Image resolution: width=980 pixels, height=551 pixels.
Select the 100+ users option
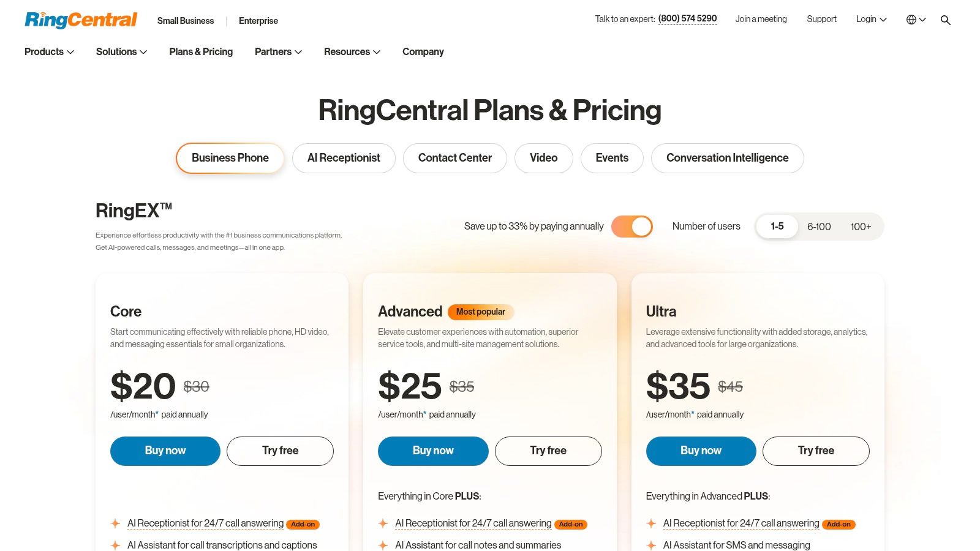(861, 227)
